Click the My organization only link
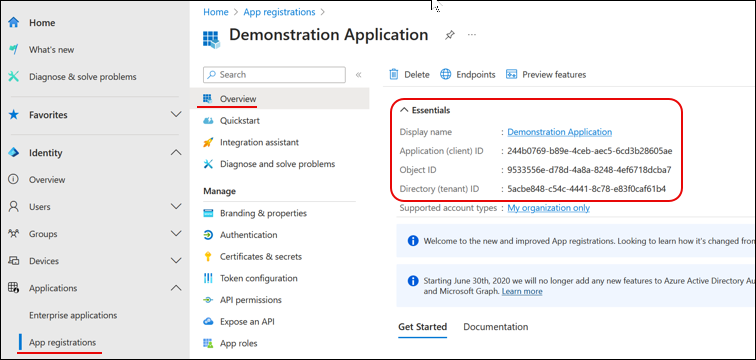Screen dimensions: 756x360 click(548, 208)
